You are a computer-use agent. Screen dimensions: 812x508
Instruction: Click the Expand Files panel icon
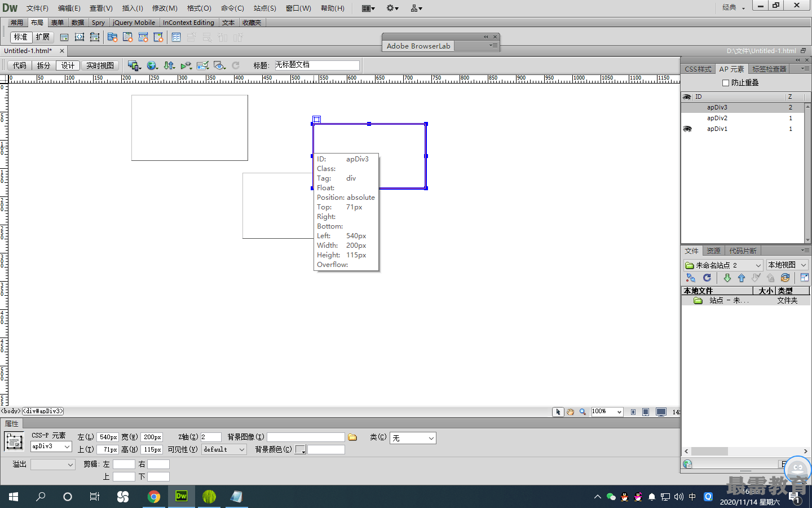click(804, 278)
